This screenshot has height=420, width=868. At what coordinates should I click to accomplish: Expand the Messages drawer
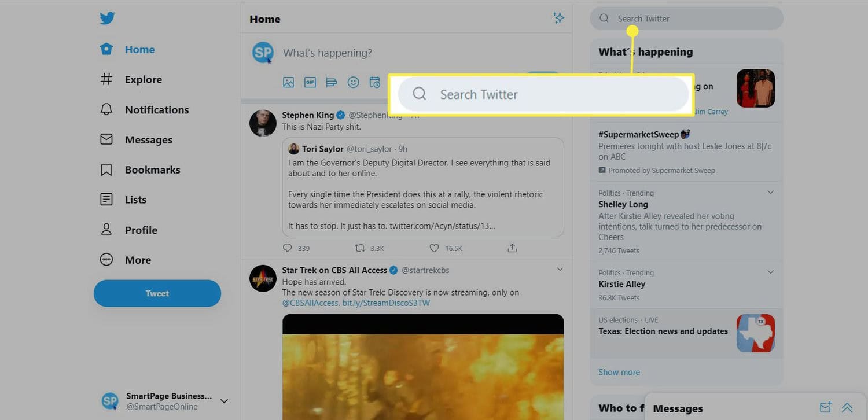(847, 407)
